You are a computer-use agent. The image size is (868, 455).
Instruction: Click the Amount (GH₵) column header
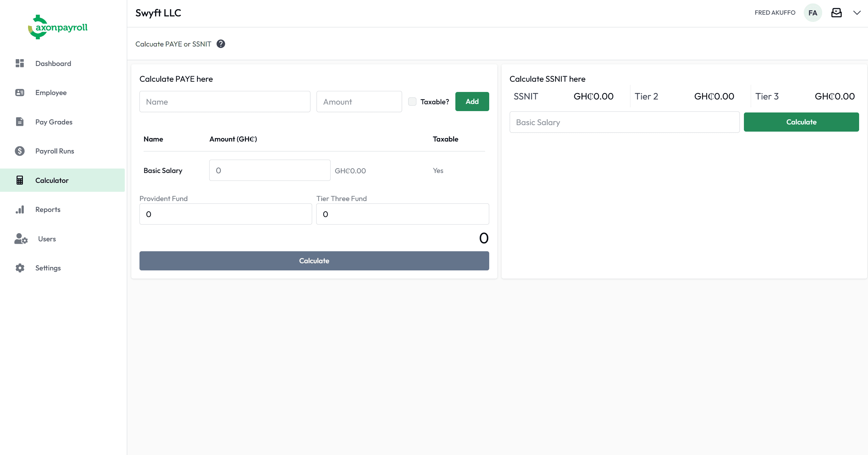(x=233, y=139)
